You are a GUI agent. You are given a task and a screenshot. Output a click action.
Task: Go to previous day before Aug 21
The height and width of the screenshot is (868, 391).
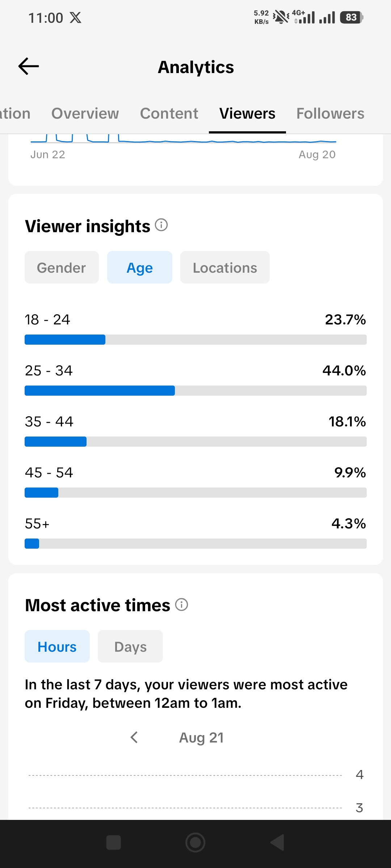tap(134, 737)
